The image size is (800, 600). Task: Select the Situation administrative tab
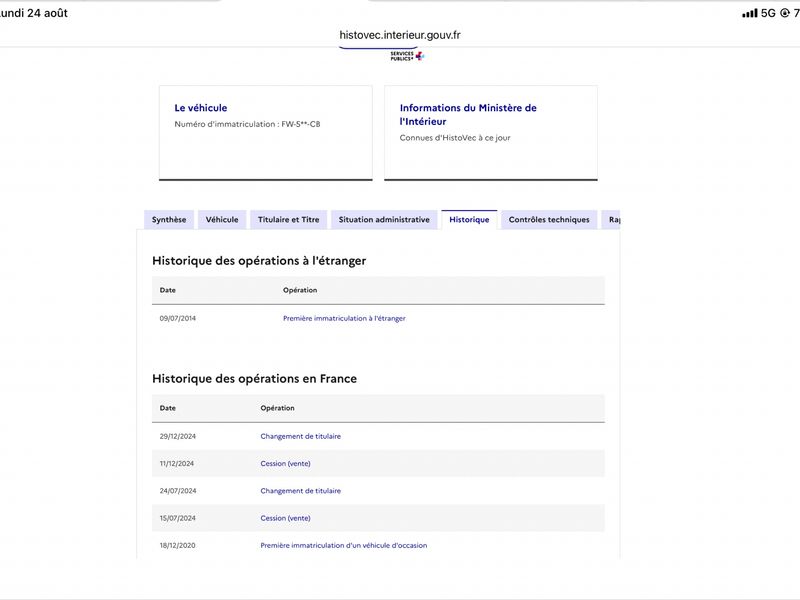(x=384, y=220)
